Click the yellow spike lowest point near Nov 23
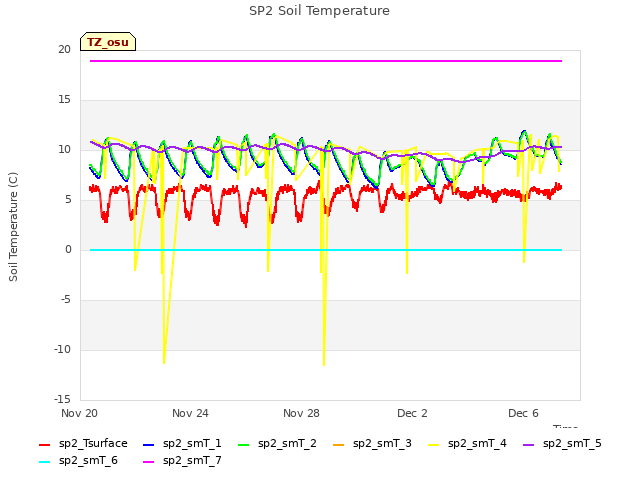The image size is (640, 480). (164, 362)
